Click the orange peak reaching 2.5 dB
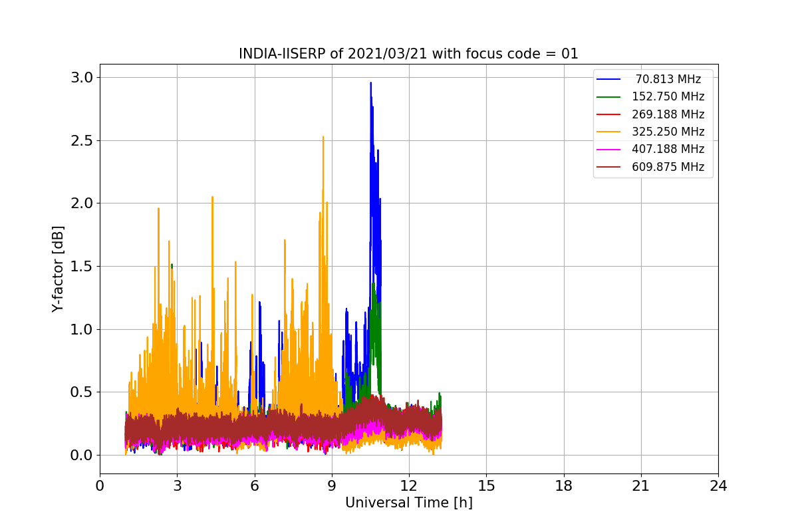This screenshot has height=532, width=798. [x=323, y=138]
